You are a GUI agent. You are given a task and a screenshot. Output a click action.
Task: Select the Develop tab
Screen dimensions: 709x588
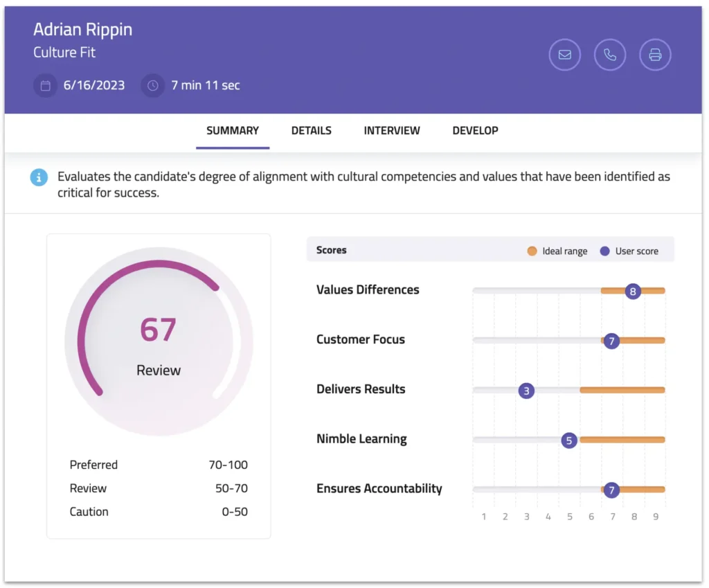(475, 130)
